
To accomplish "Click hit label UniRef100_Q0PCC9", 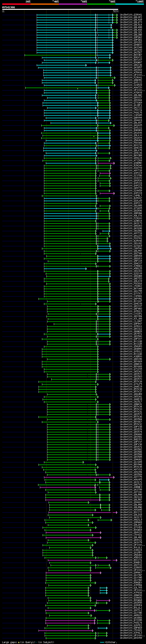I will point(131,173).
